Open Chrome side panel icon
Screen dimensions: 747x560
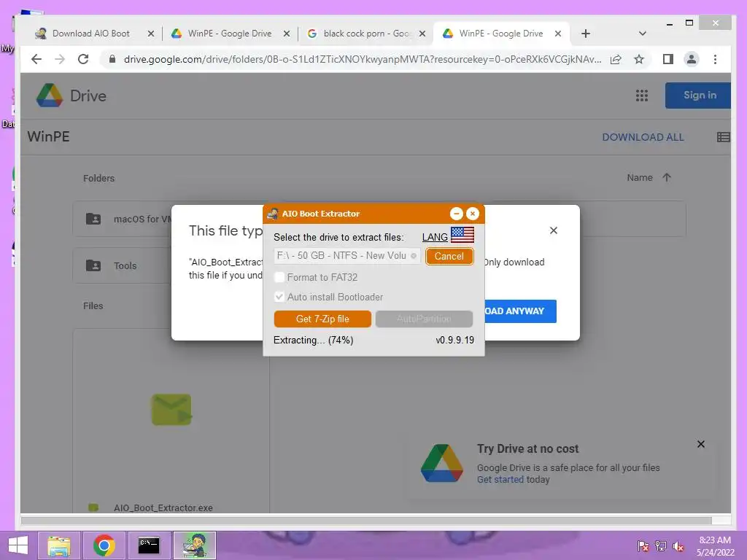point(668,59)
